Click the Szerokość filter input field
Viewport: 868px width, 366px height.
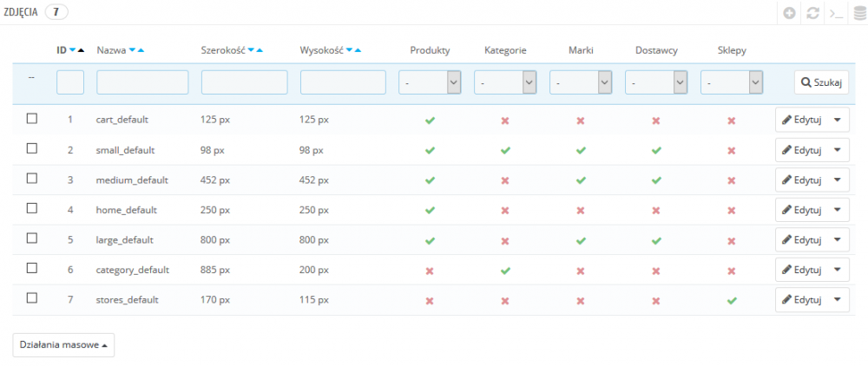tap(244, 82)
